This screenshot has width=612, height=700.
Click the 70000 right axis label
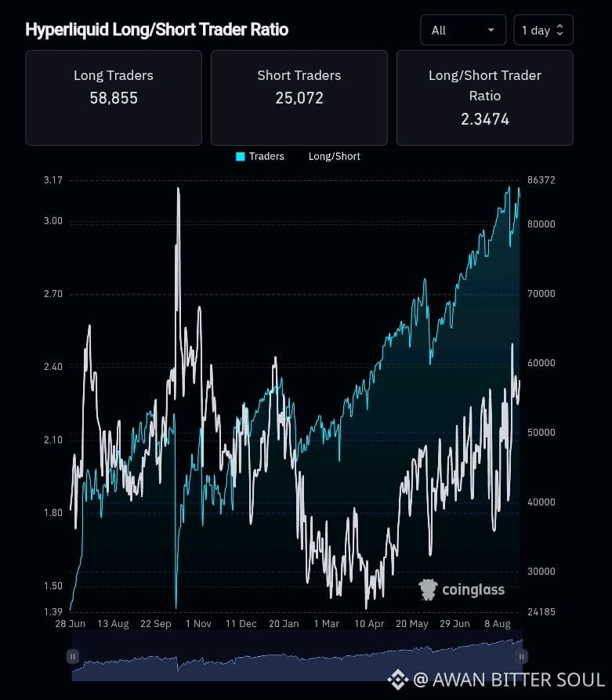coord(541,294)
